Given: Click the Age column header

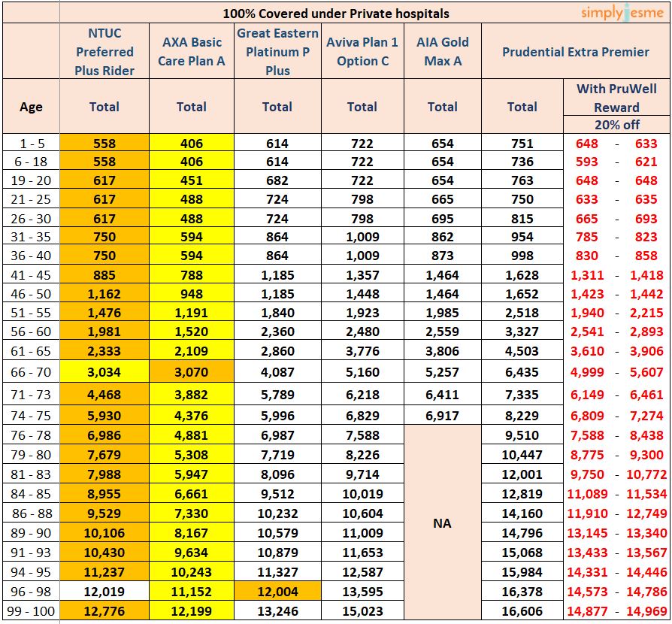Looking at the screenshot, I should coord(31,106).
